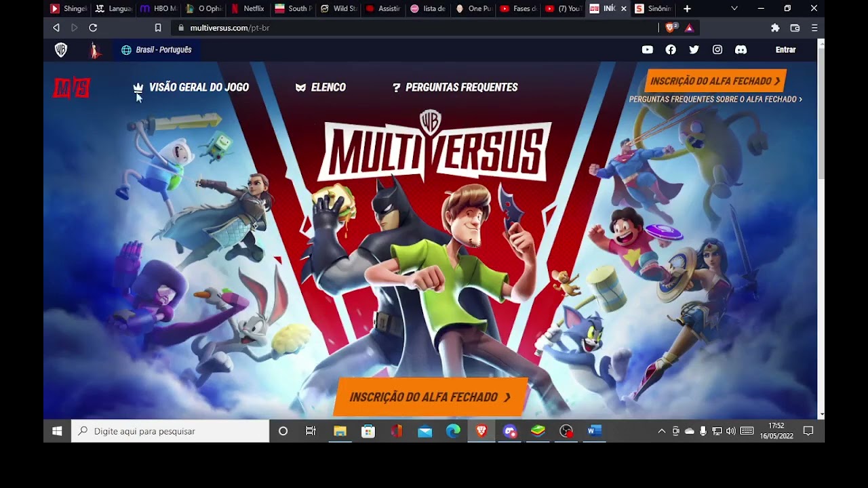Switch to the South Park tab
The width and height of the screenshot is (868, 488).
(x=293, y=9)
